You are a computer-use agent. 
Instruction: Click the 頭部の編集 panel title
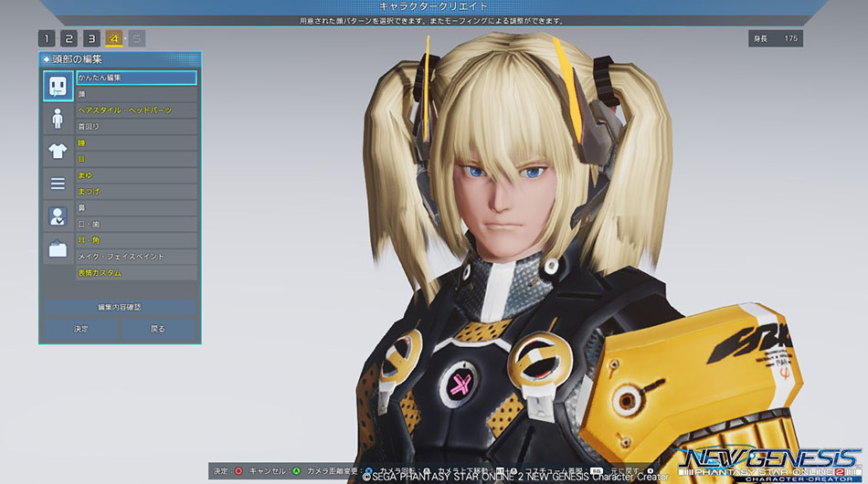point(77,59)
